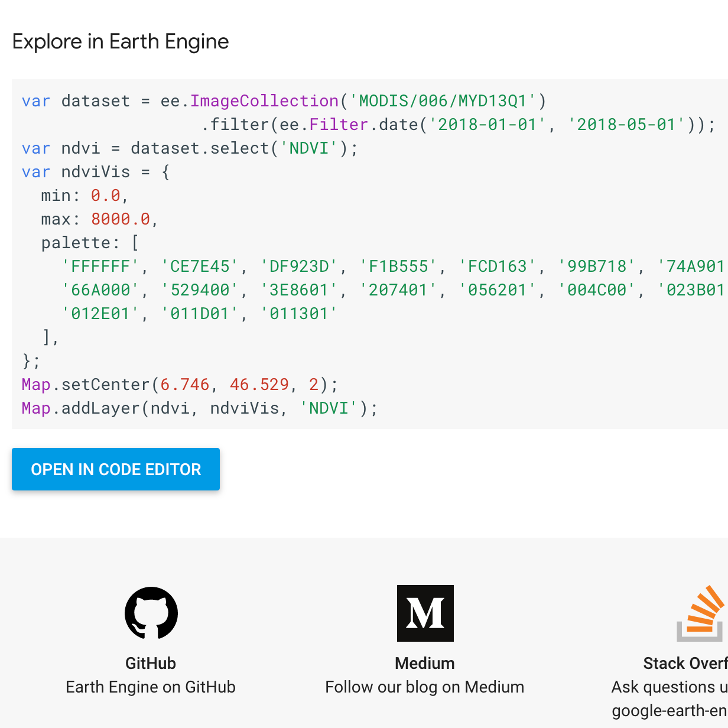Click the min value 0.0
Viewport: 728px width, 728px height.
[106, 196]
